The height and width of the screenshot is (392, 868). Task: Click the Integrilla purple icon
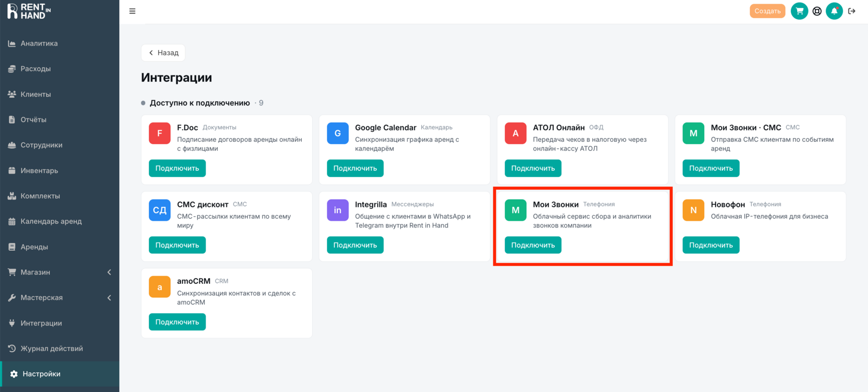pos(337,210)
